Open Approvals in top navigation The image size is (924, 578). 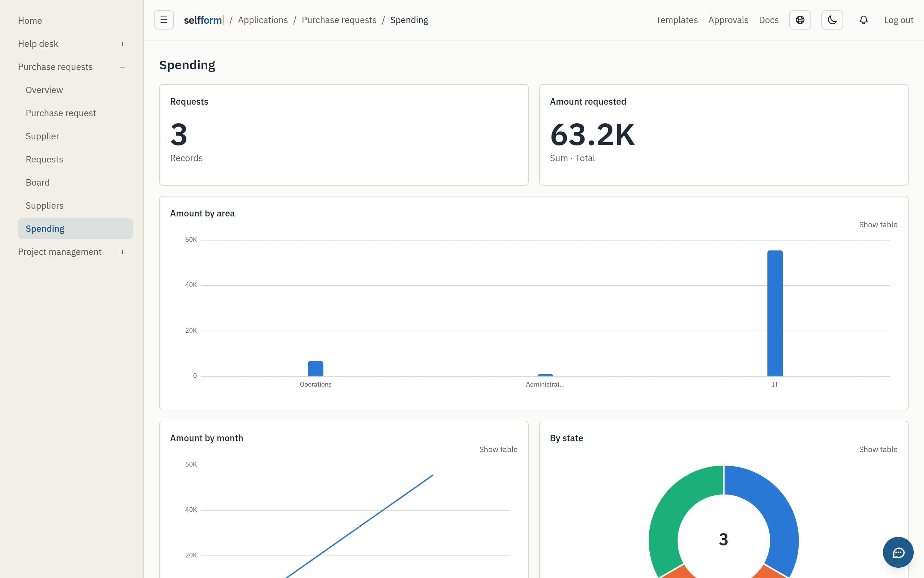(728, 20)
